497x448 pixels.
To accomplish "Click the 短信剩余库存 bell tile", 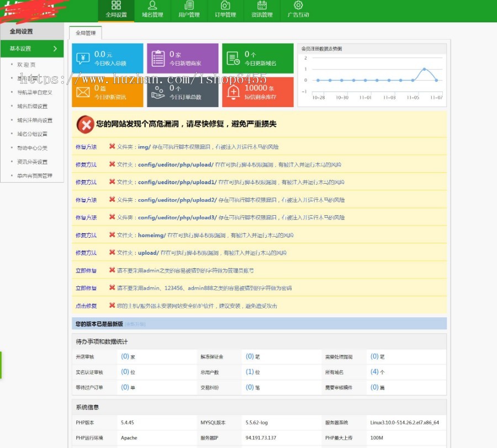I will tap(258, 92).
